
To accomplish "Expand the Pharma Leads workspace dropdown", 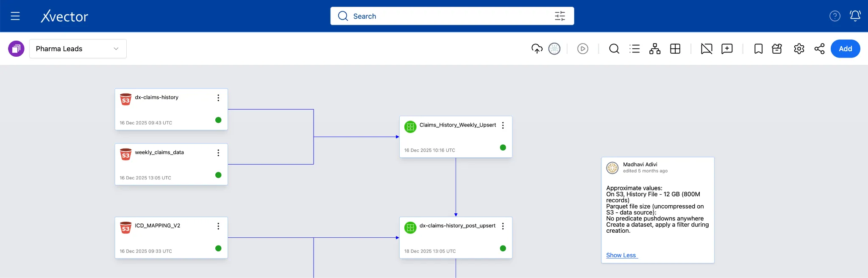I will 78,49.
